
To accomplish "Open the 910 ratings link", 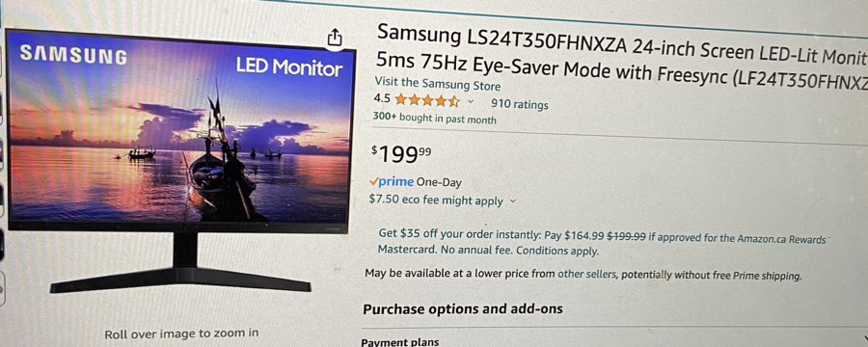I will [x=519, y=104].
